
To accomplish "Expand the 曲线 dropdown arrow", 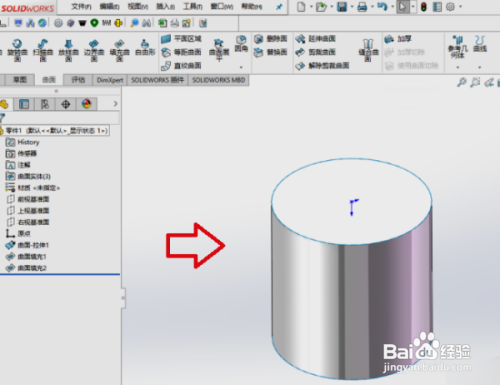I will 480,67.
